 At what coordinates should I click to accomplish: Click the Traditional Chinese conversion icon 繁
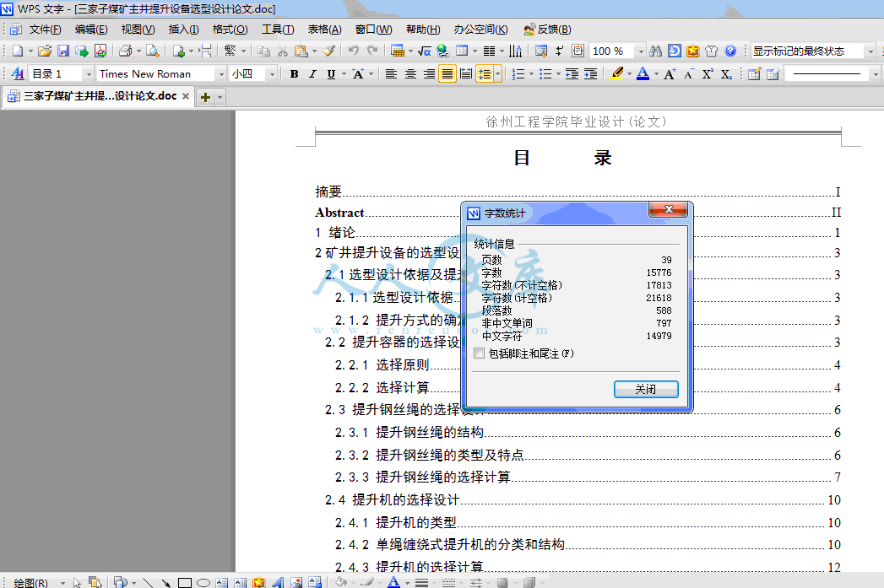(230, 51)
